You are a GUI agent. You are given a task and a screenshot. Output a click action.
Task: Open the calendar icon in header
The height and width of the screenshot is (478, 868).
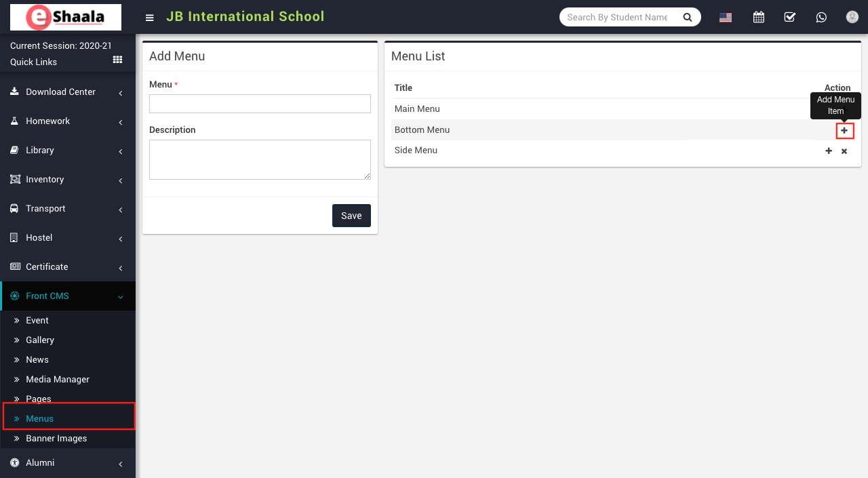pos(758,18)
